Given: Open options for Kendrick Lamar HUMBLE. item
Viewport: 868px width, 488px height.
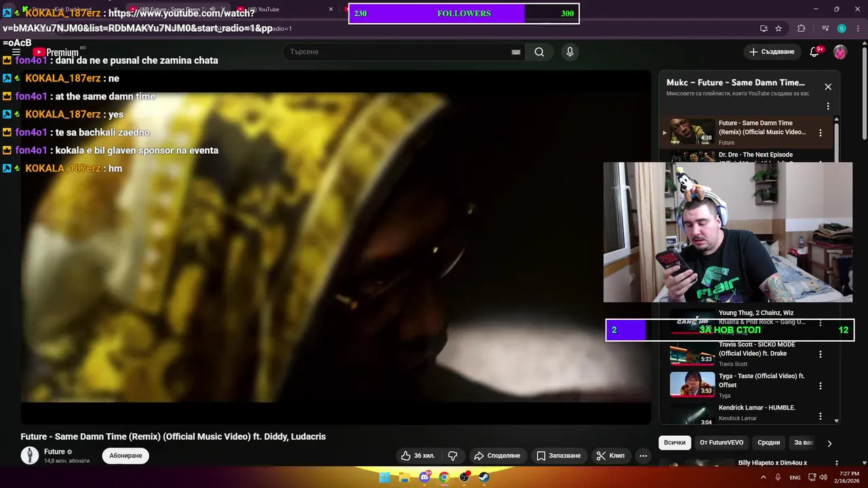Looking at the screenshot, I should (821, 416).
